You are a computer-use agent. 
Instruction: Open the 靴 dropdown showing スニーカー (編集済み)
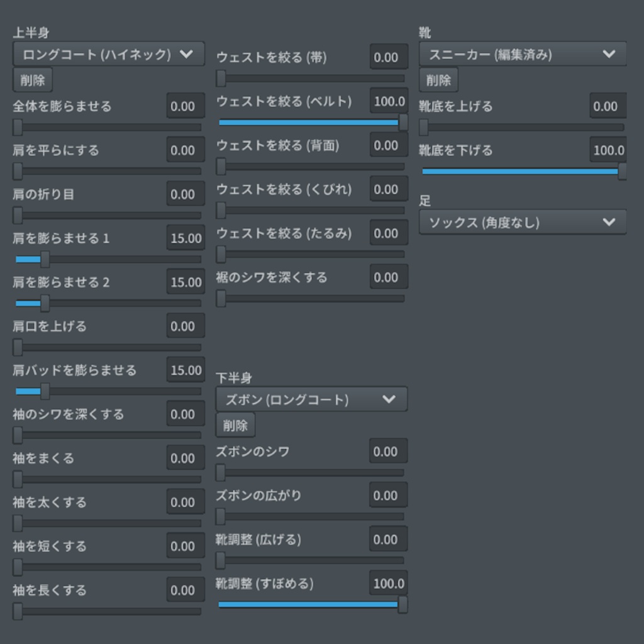[523, 54]
